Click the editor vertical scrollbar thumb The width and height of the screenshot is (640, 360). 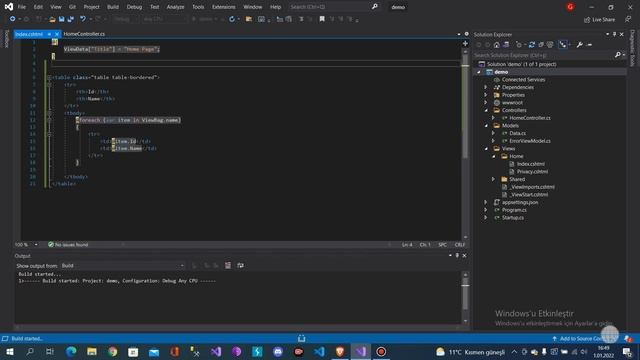click(465, 106)
